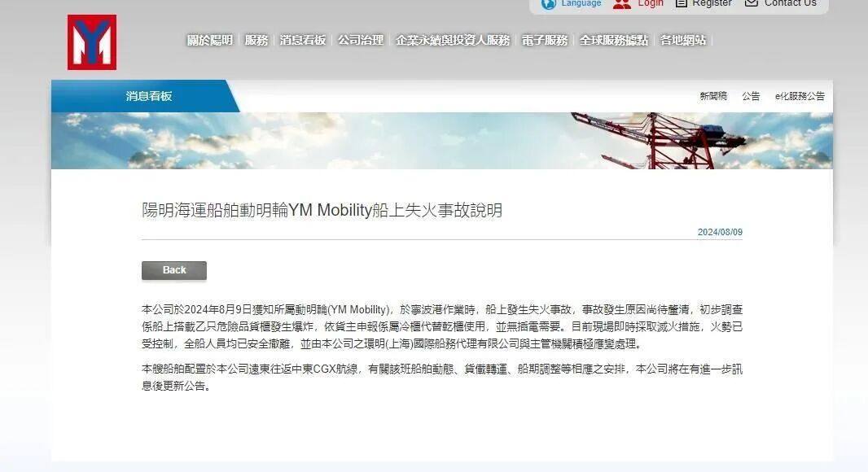The image size is (868, 472).
Task: Click the crane banner image
Action: coord(442,141)
